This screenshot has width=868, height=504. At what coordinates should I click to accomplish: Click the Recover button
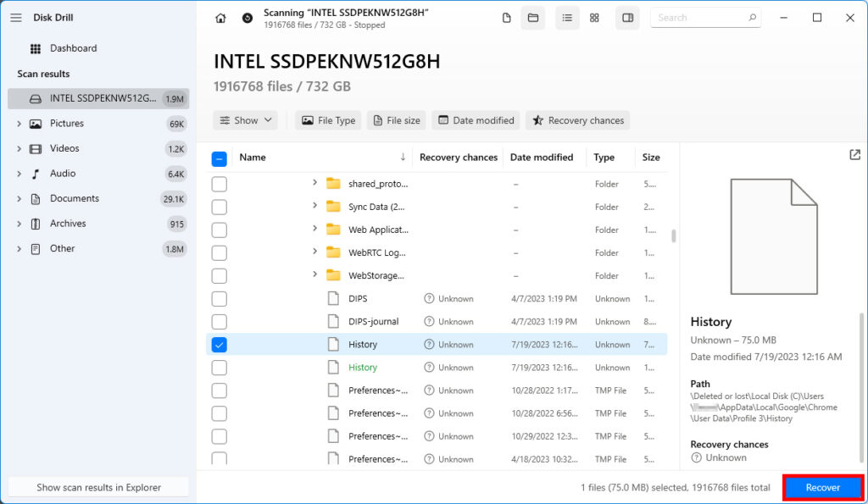coord(822,488)
